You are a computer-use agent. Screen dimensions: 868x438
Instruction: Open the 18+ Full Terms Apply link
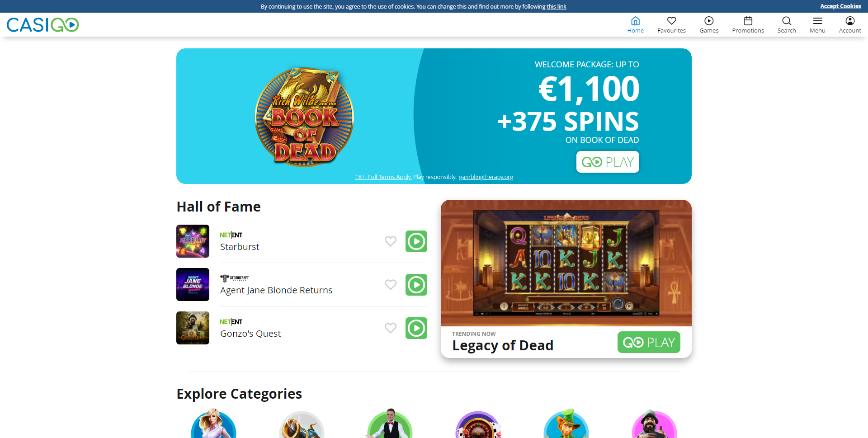pyautogui.click(x=383, y=177)
